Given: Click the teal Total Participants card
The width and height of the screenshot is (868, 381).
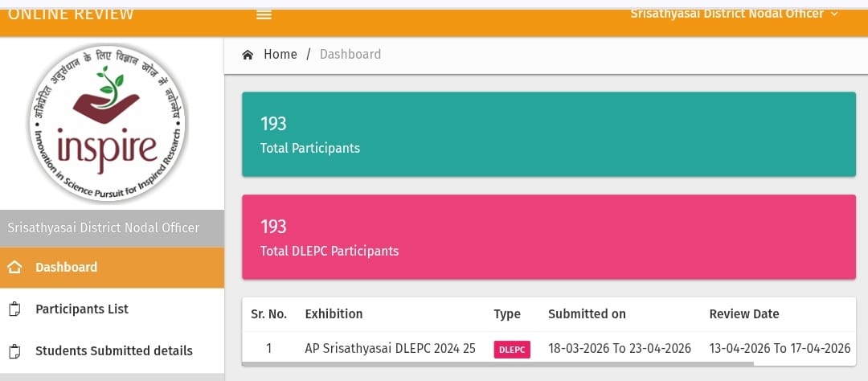Looking at the screenshot, I should [548, 134].
